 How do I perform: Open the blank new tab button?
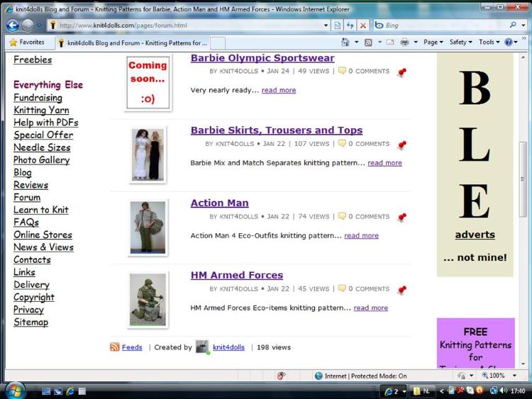(x=218, y=43)
